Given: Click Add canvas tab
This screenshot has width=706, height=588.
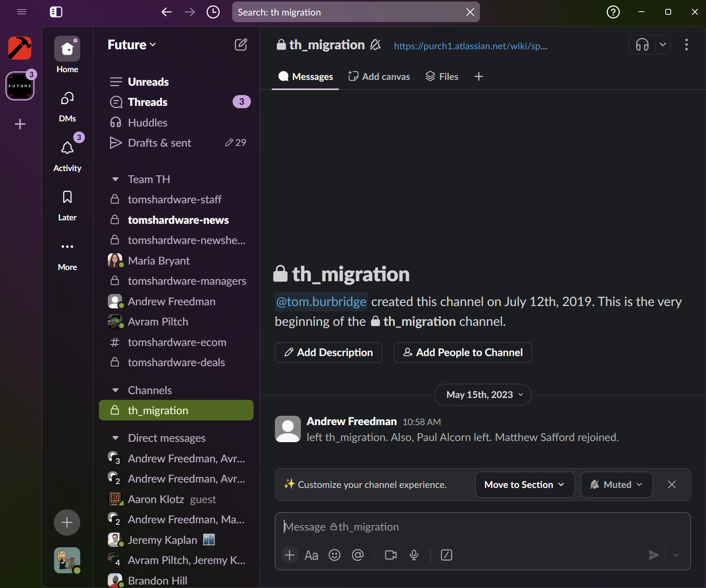Looking at the screenshot, I should [379, 77].
